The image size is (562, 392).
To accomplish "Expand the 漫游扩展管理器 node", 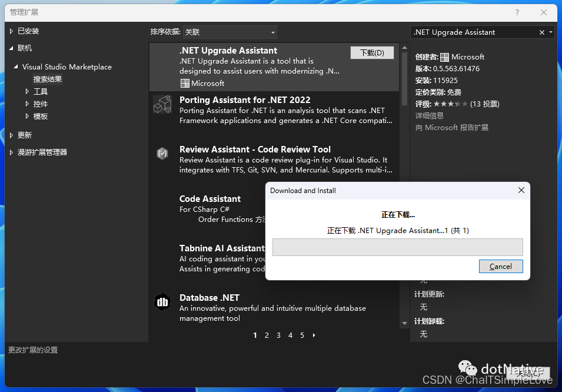I will 11,152.
